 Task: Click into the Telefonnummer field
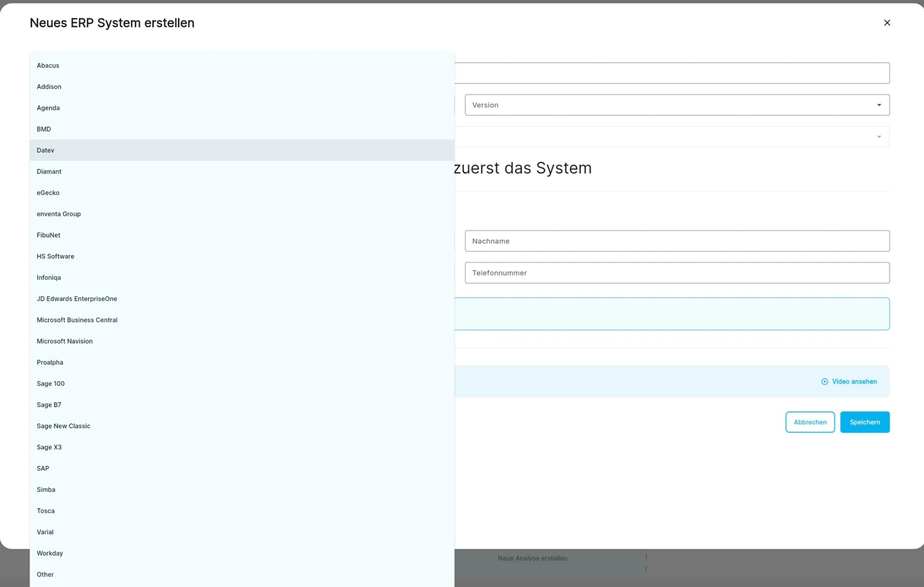point(677,273)
